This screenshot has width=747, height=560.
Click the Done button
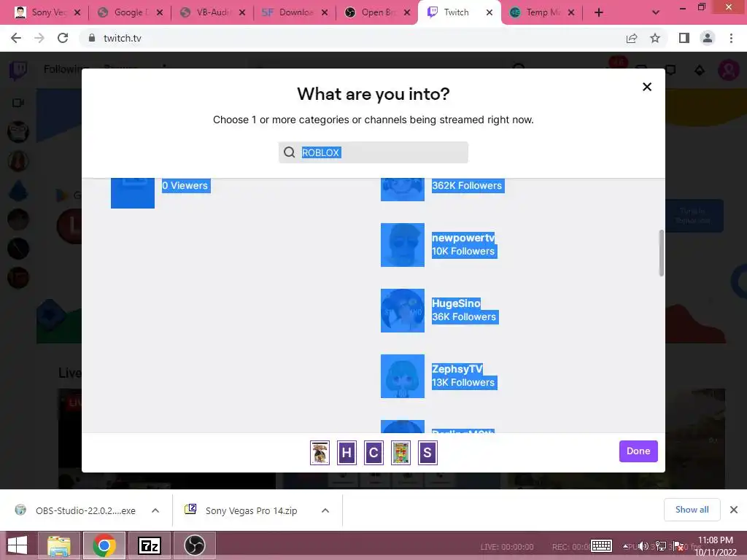638,451
